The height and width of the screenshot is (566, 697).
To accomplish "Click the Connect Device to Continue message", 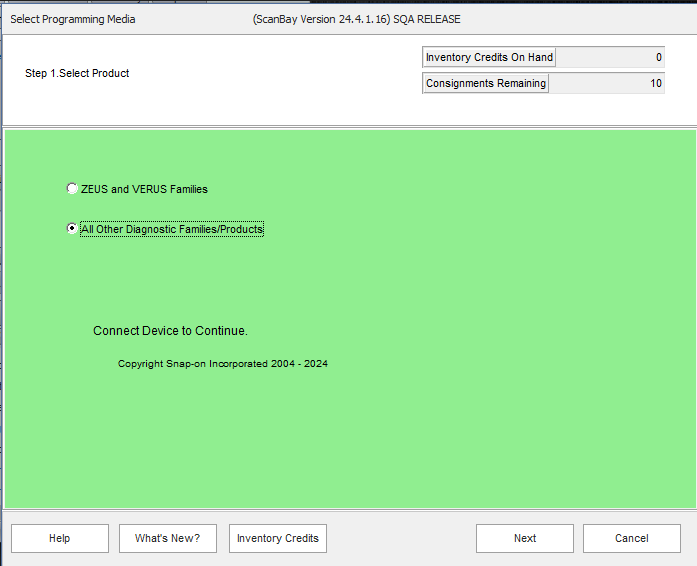I will [x=170, y=331].
